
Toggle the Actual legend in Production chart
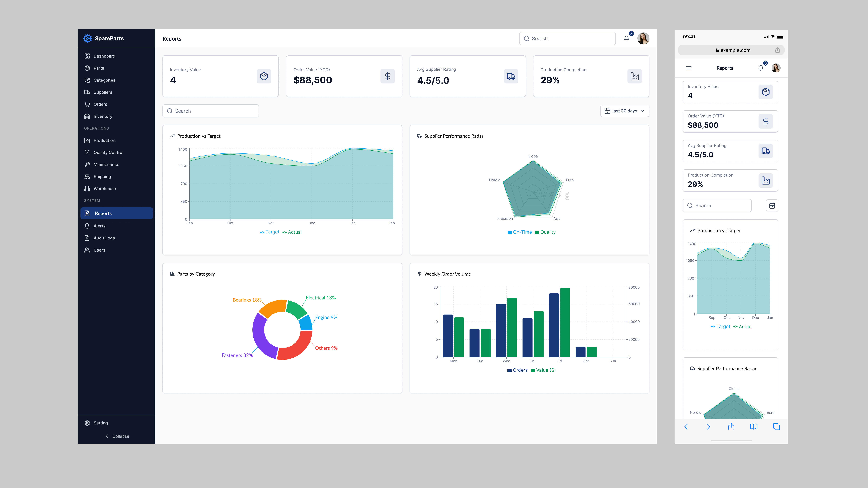point(292,232)
